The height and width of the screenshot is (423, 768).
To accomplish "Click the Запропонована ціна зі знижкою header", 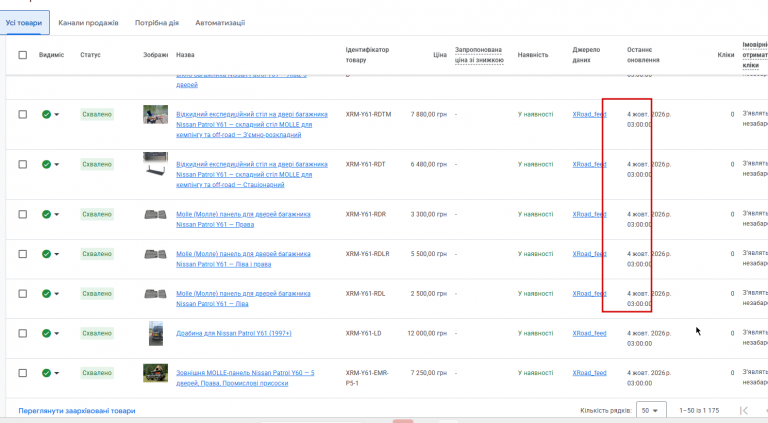I will tap(479, 55).
